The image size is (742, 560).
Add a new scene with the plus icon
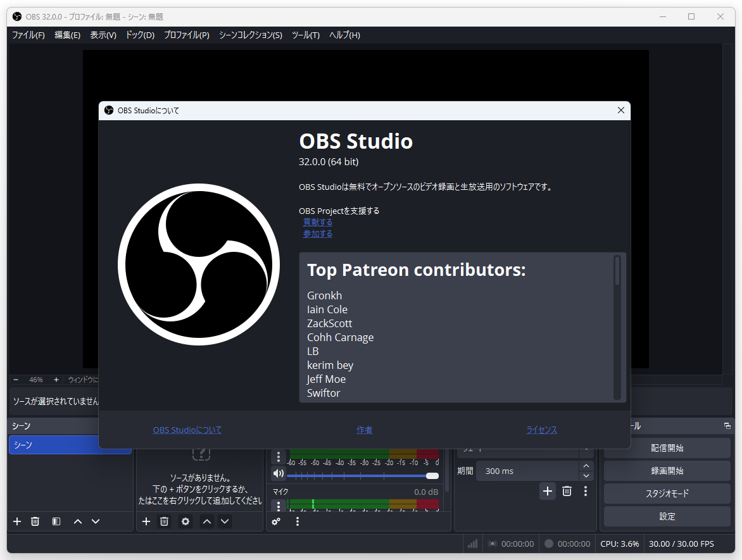(x=16, y=521)
